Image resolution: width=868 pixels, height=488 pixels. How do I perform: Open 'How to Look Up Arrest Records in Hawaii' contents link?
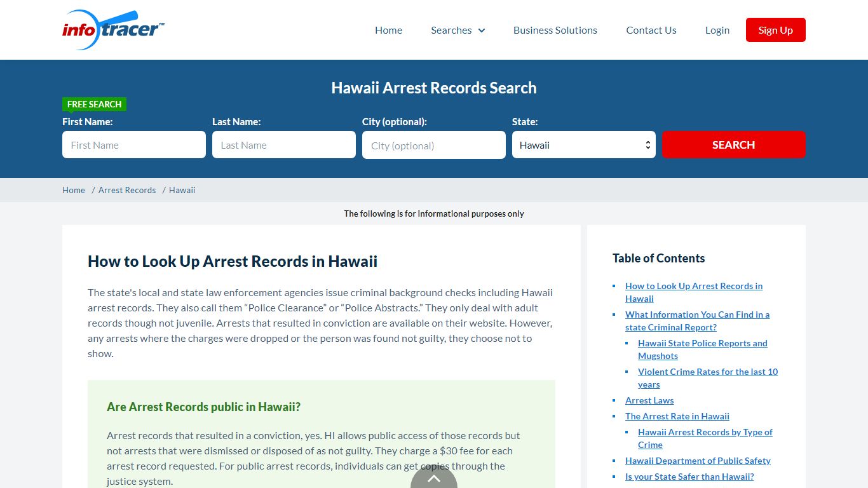click(694, 292)
